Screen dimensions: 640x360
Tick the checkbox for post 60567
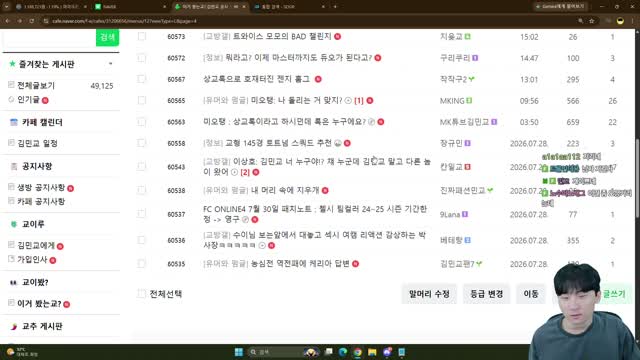142,79
